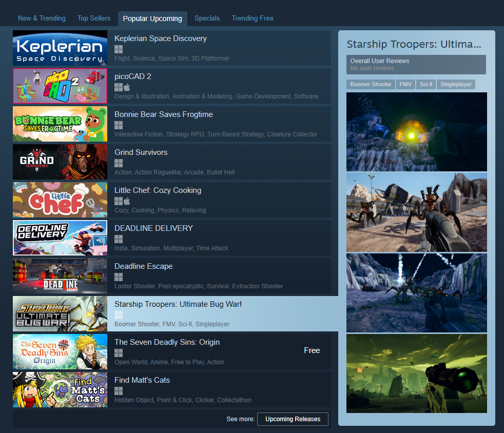Viewport: 504px width, 433px height.
Task: Open the Deadline Escape capsule image
Action: click(60, 275)
